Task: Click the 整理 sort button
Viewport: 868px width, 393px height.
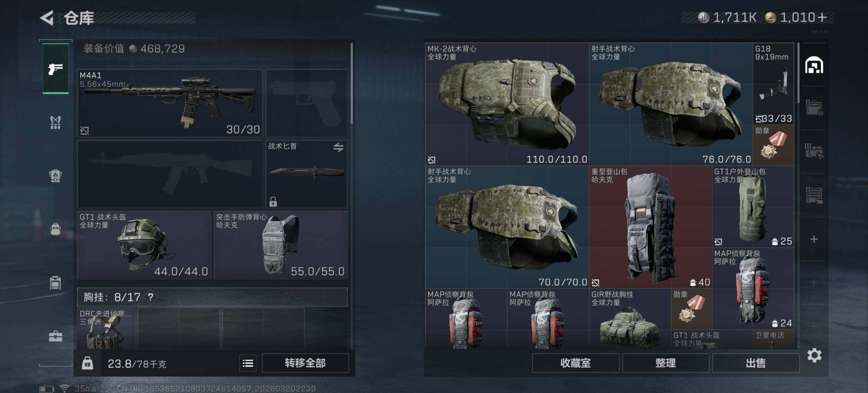Action: (x=666, y=363)
